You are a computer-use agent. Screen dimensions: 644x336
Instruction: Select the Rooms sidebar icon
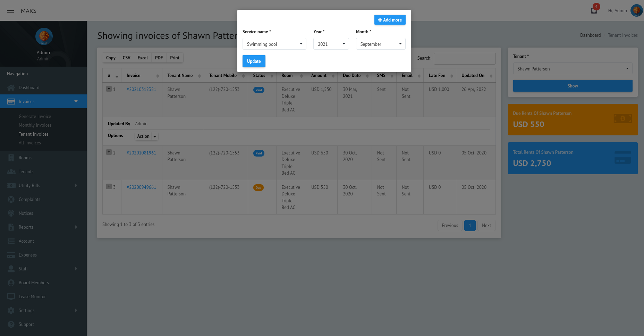pyautogui.click(x=11, y=158)
